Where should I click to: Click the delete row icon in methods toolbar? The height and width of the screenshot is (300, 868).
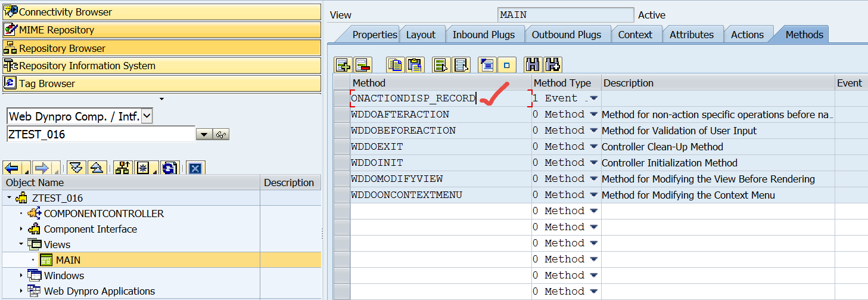tap(362, 65)
